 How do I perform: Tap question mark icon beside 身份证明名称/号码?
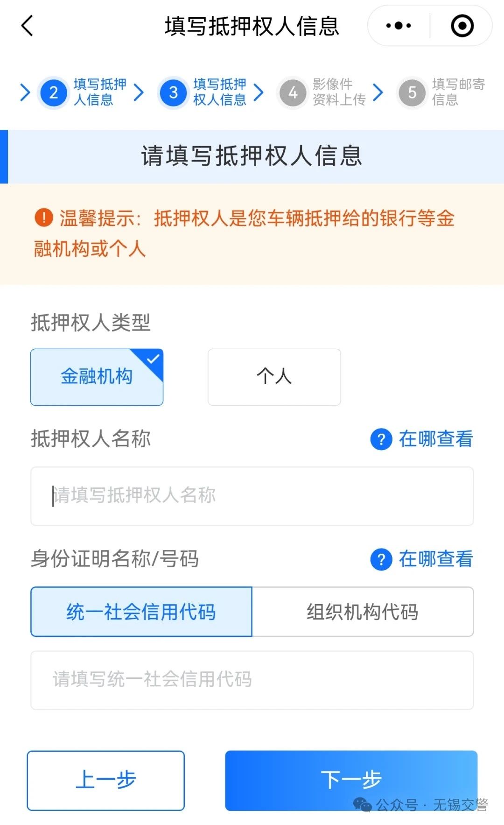381,559
